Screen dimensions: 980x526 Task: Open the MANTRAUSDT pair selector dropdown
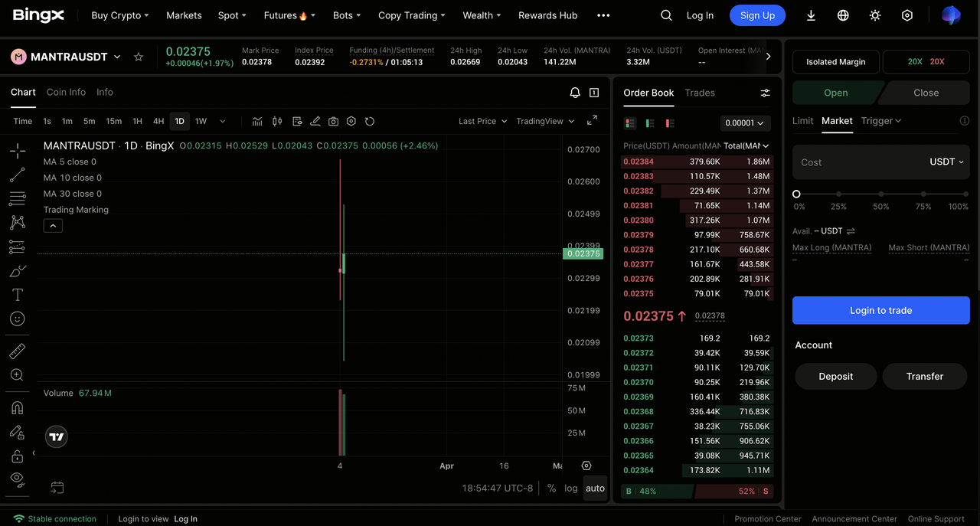click(65, 57)
